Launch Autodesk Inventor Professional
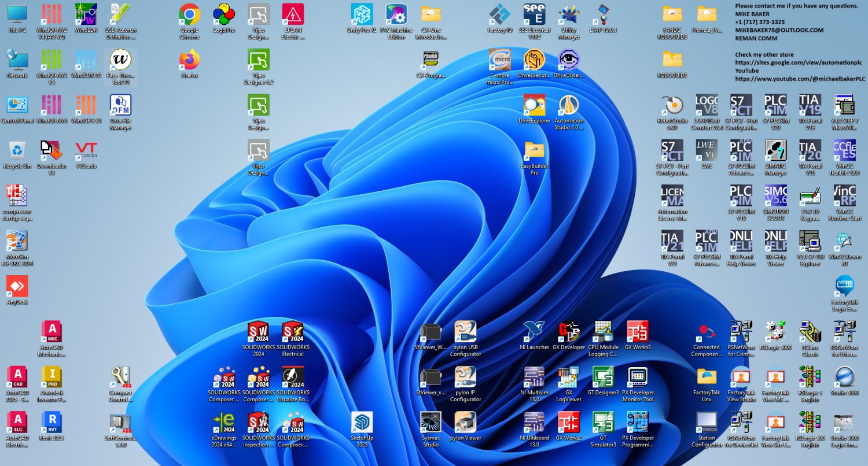868x466 pixels. (52, 384)
